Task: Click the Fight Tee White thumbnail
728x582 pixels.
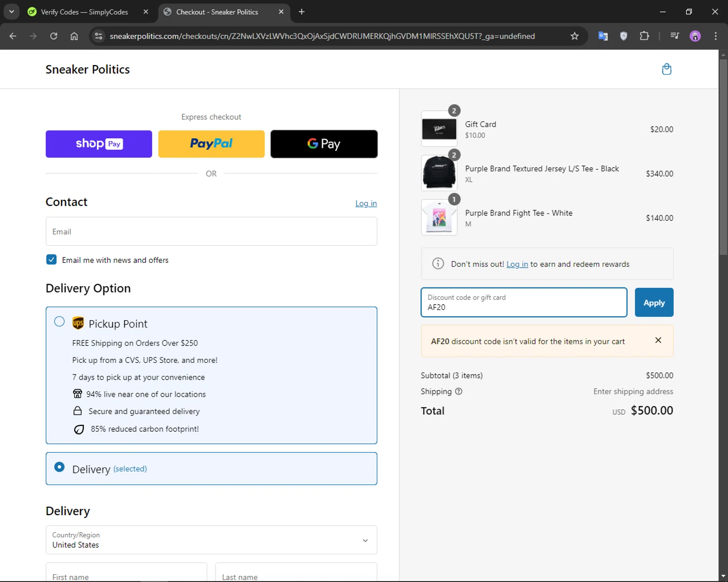Action: [439, 217]
